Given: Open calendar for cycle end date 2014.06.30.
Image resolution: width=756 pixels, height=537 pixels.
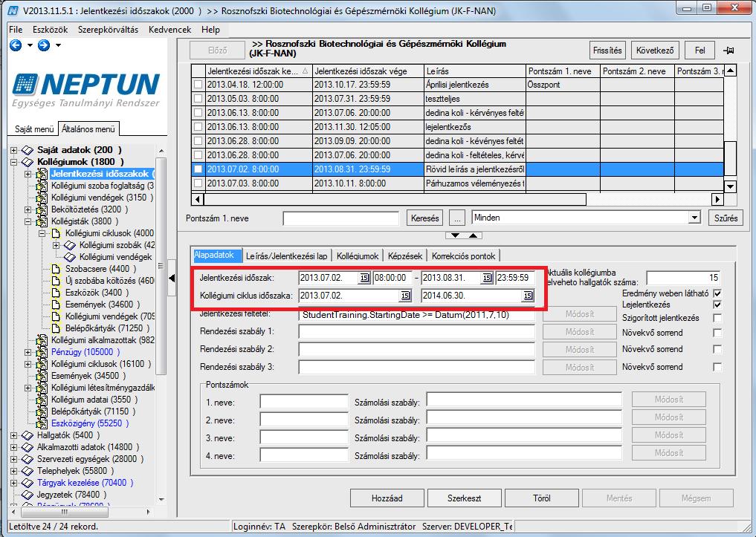Looking at the screenshot, I should (528, 296).
